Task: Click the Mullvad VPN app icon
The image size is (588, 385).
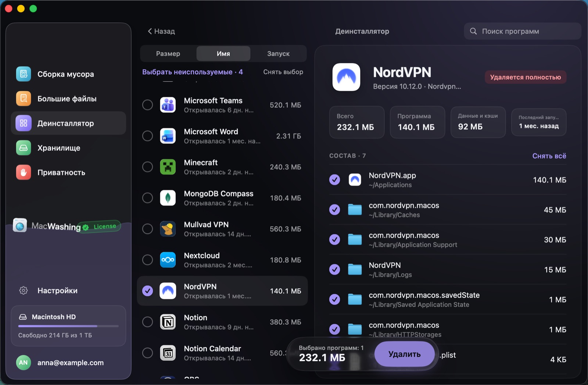Action: (168, 229)
